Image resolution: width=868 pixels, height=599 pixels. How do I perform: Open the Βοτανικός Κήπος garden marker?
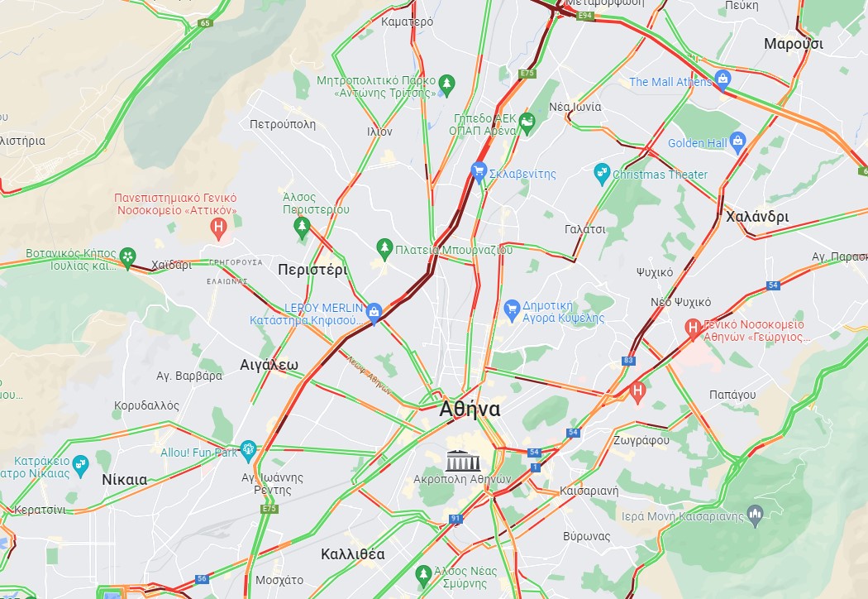click(127, 257)
